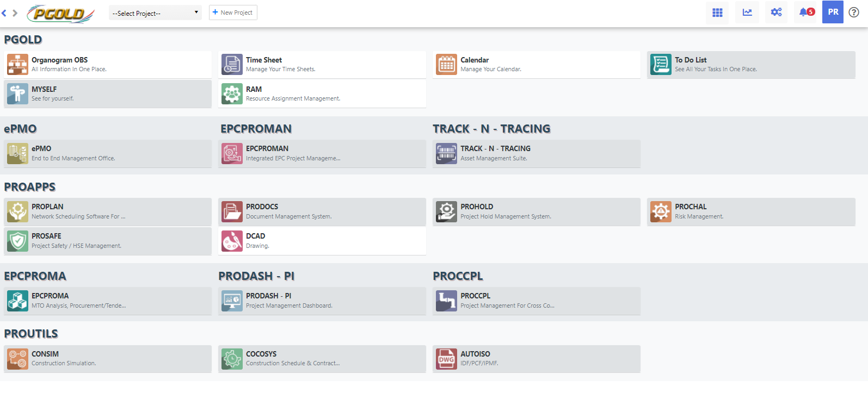
Task: Open the MYSELF profile icon
Action: (17, 94)
